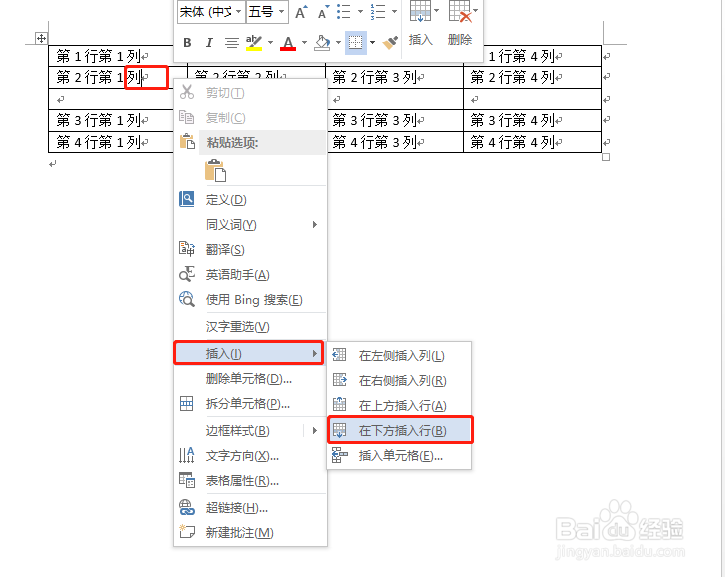Viewport: 725px width, 577px height.
Task: Apply cell shading paint bucket
Action: pos(322,43)
